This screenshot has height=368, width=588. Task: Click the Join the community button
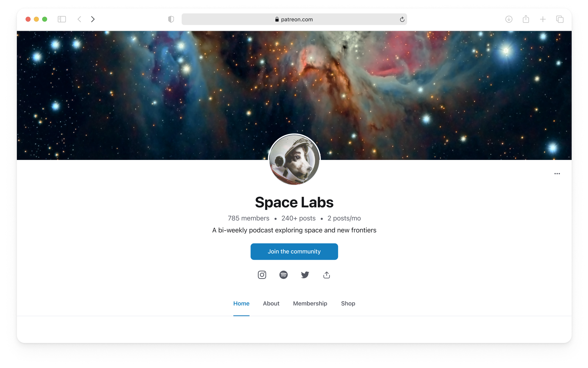click(x=294, y=252)
